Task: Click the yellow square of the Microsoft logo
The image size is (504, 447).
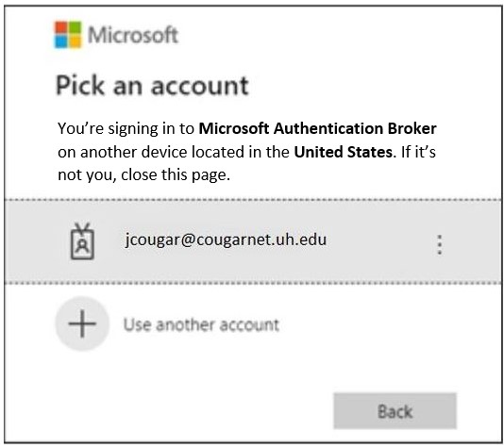Action: click(x=75, y=41)
